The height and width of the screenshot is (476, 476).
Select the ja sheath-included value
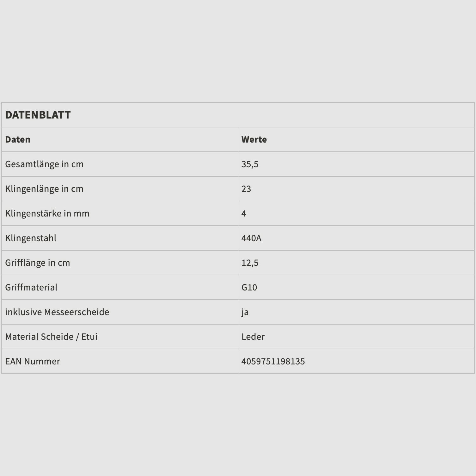[x=245, y=312]
